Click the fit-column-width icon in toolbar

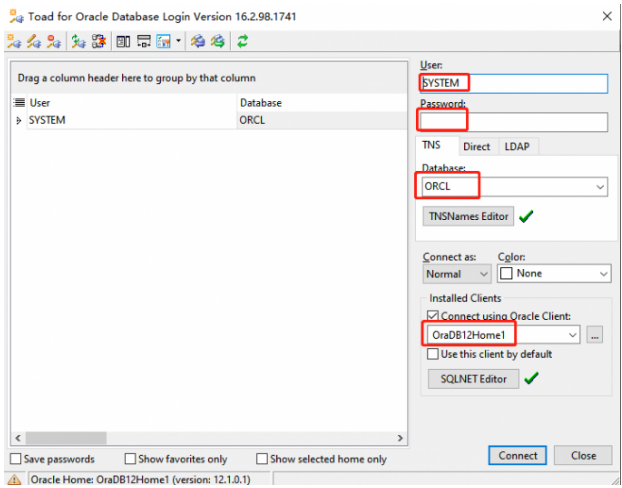click(144, 41)
